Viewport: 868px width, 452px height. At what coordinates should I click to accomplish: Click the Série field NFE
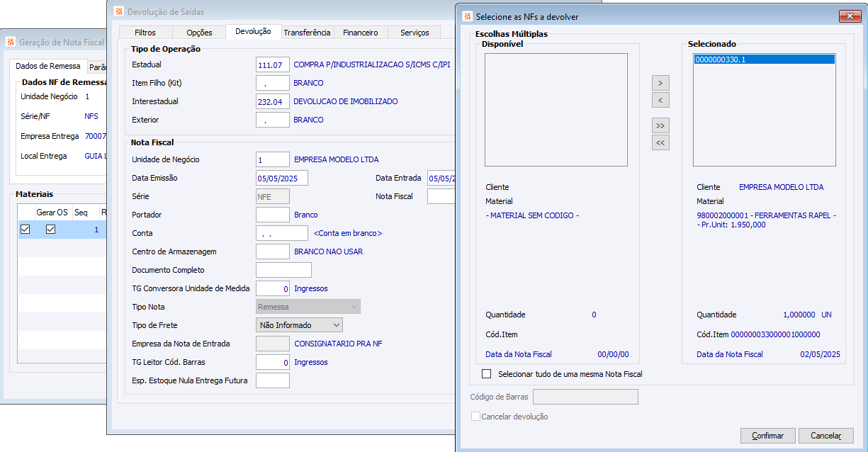coord(272,196)
